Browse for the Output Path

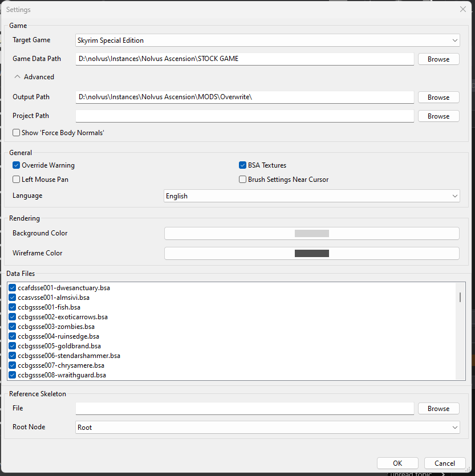click(438, 97)
